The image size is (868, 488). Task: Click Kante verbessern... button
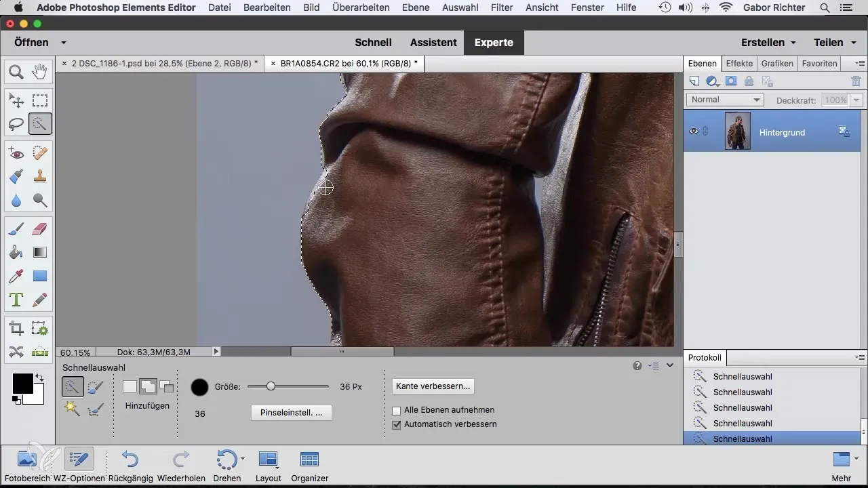pos(433,386)
